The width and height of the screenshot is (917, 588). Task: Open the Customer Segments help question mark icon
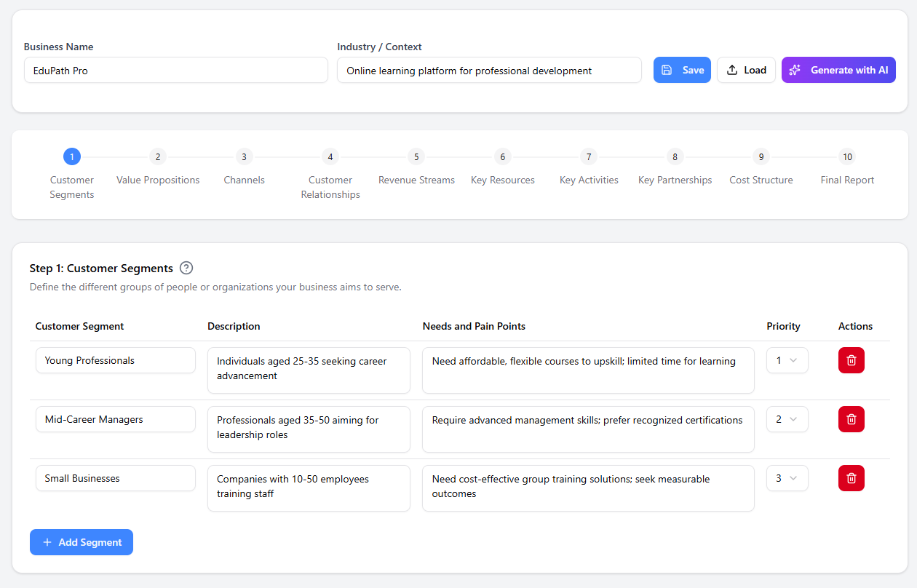tap(186, 268)
